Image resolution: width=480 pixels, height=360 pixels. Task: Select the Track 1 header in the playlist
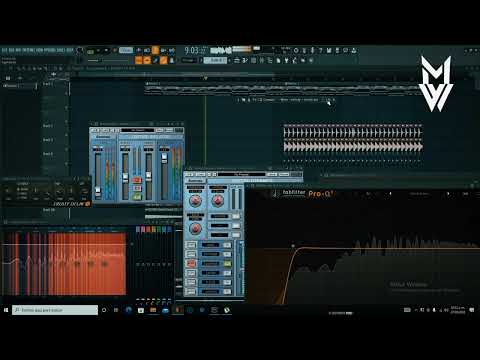tap(55, 89)
